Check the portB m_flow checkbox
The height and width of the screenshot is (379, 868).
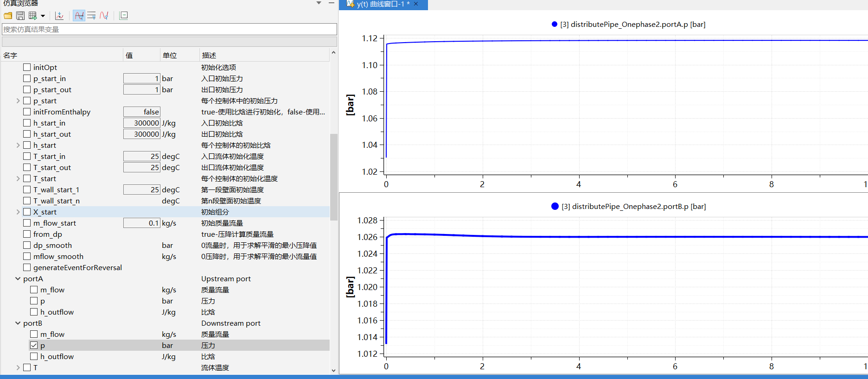click(x=34, y=334)
